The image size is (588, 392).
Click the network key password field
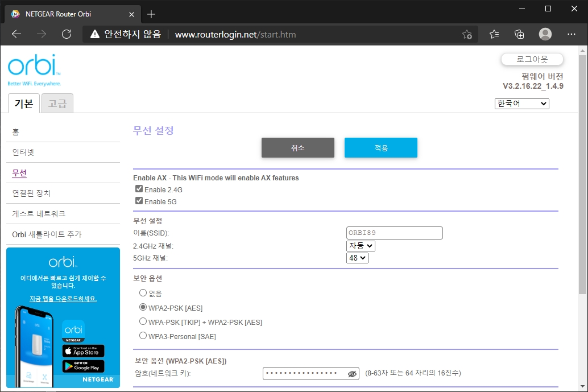pos(311,374)
